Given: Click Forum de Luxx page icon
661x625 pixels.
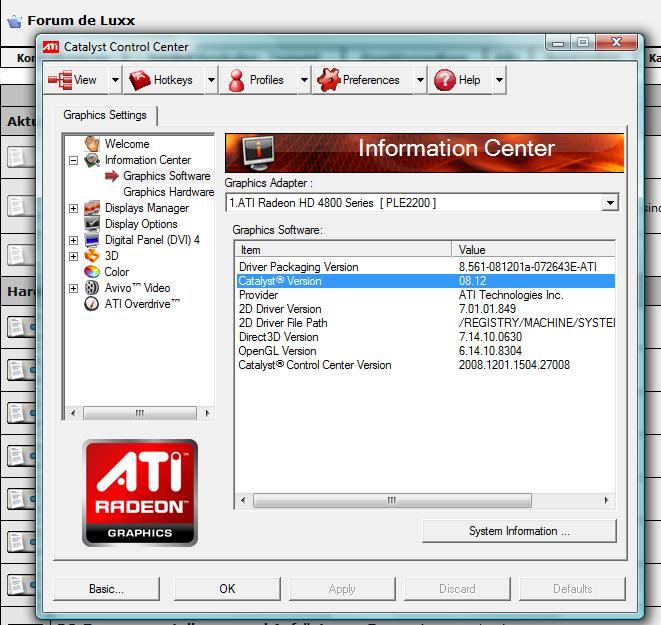Looking at the screenshot, I should [x=14, y=21].
